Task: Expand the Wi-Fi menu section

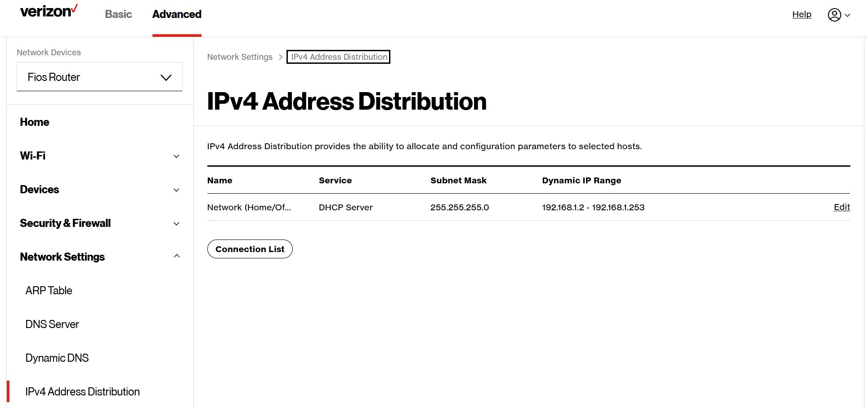Action: click(x=99, y=156)
